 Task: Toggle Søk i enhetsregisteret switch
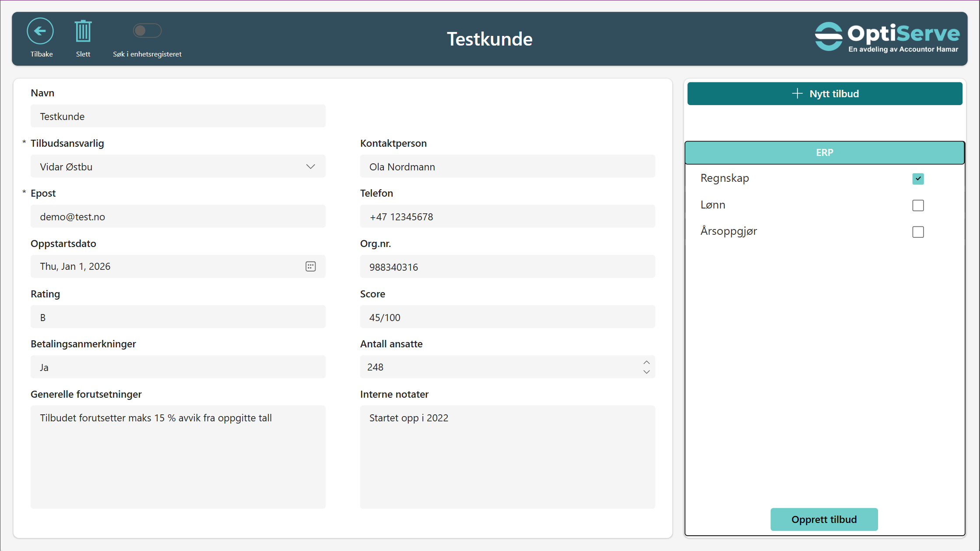147,31
